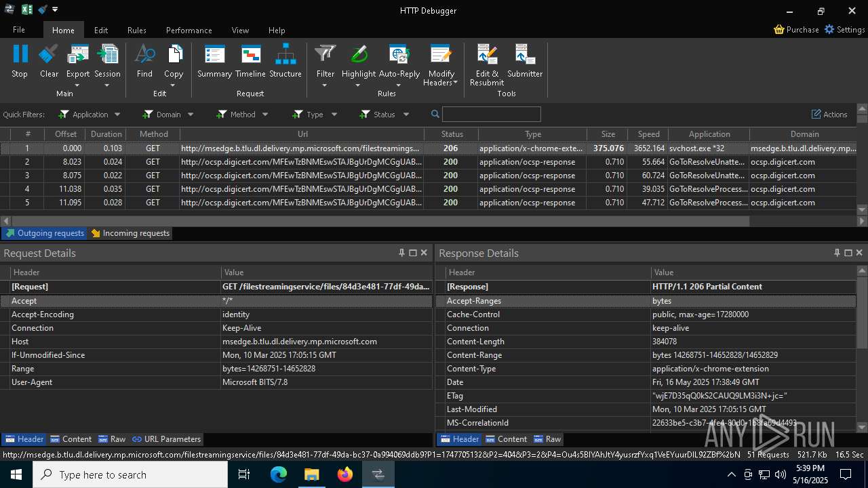
Task: Select the If-Unmodified-Since request header row
Action: [216, 355]
